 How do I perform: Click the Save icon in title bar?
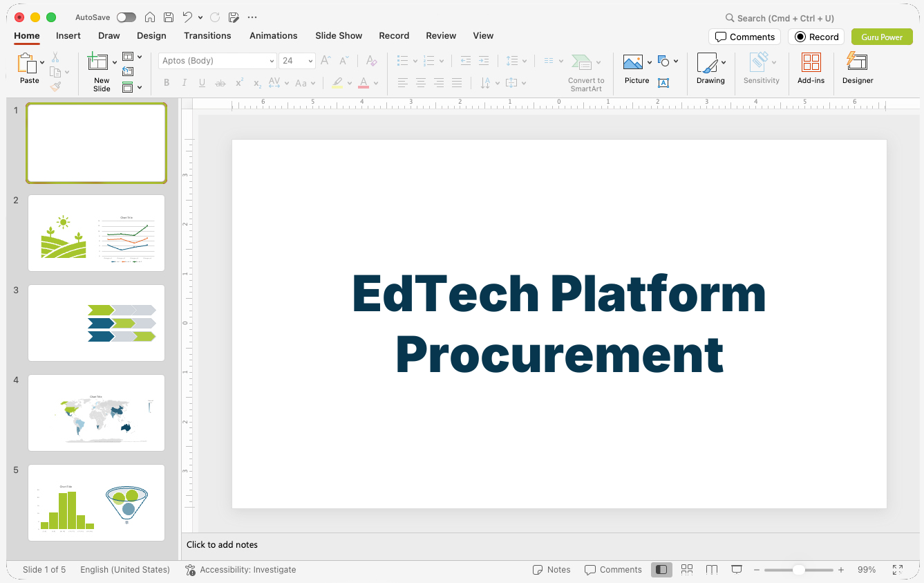169,17
